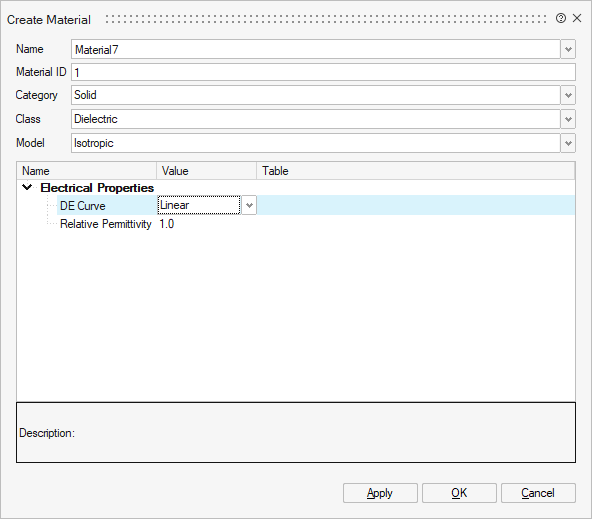Click the Table column header
The height and width of the screenshot is (519, 592).
click(416, 171)
